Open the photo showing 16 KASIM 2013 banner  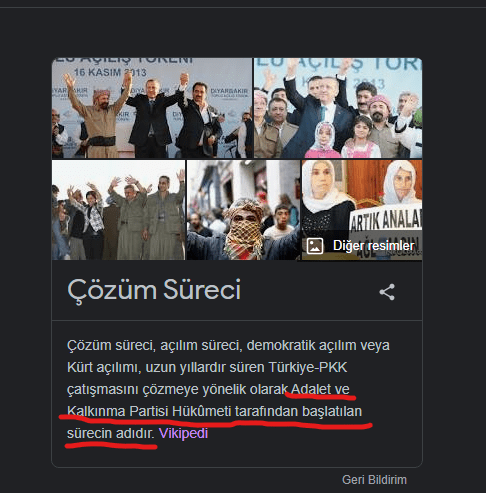pyautogui.click(x=152, y=108)
